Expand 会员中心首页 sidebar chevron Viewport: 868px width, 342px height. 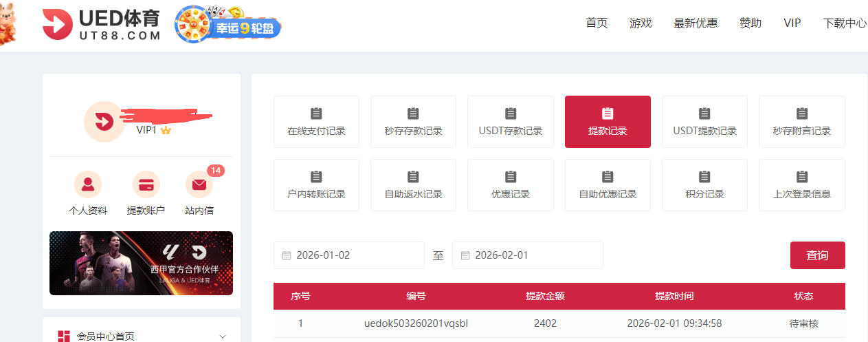[222, 336]
